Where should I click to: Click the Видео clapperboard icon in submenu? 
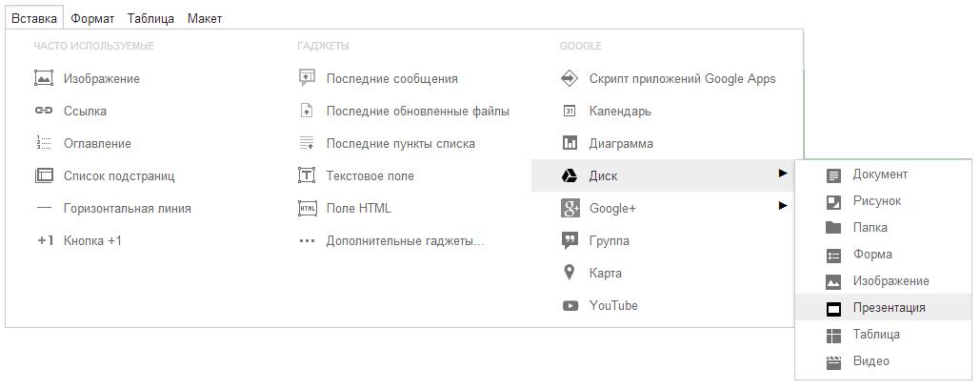[833, 362]
